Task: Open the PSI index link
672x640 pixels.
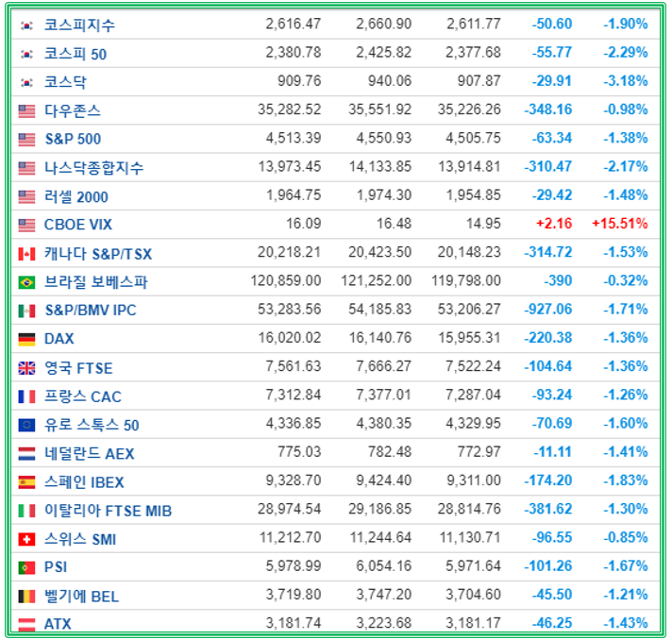Action: [56, 566]
